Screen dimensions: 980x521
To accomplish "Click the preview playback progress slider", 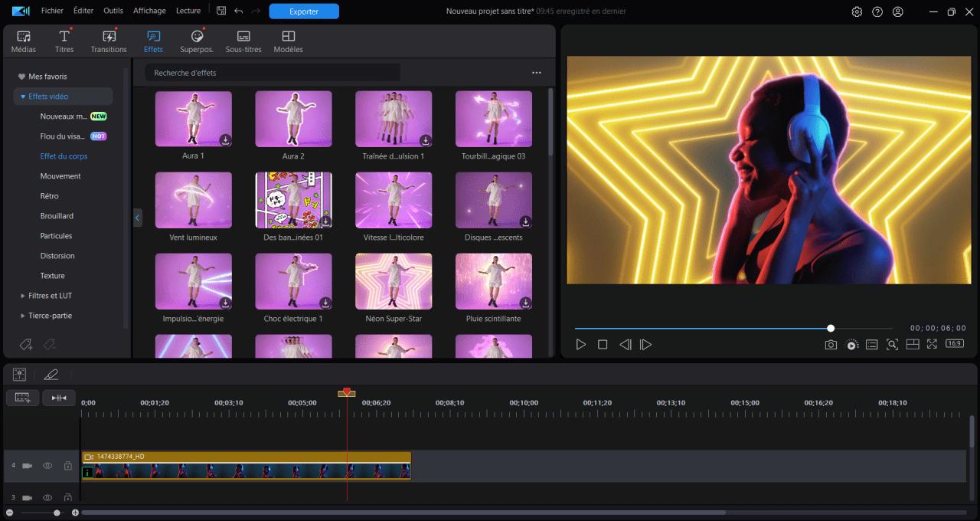I will click(x=733, y=329).
